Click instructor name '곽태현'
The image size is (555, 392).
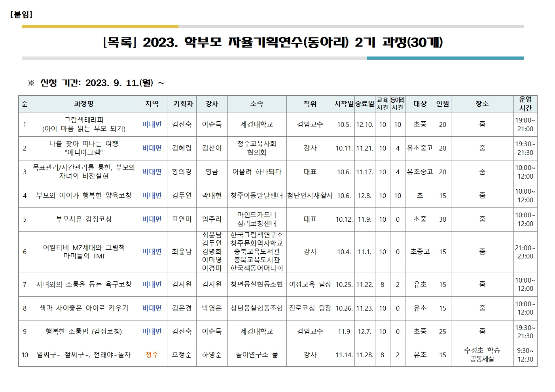[212, 196]
